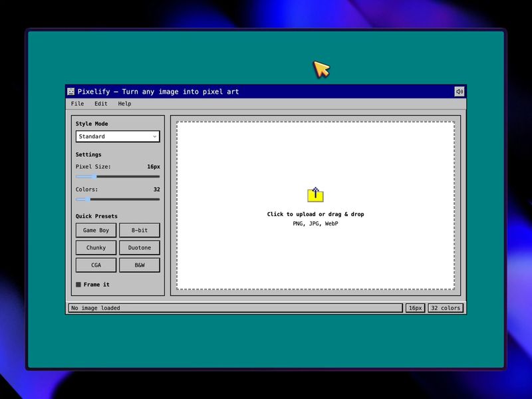Open the File menu
532x399 pixels.
click(77, 104)
